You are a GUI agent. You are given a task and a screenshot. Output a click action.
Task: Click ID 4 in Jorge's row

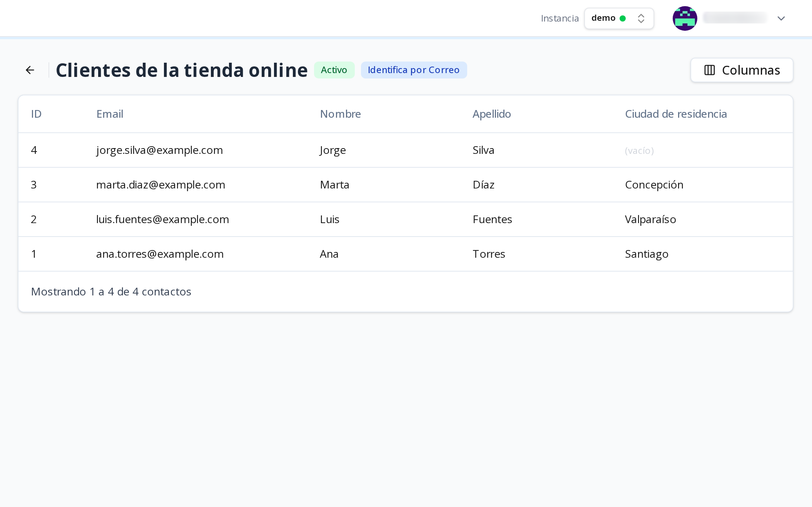pos(34,150)
